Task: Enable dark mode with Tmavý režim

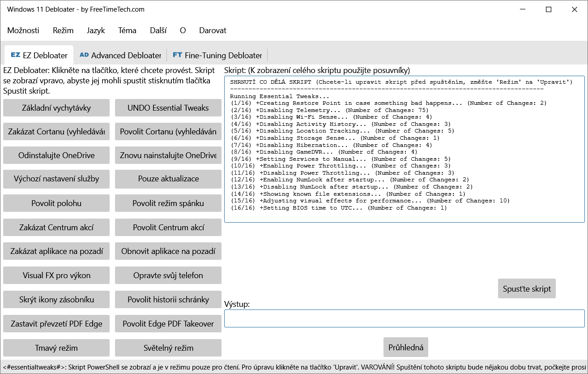Action: [56, 348]
